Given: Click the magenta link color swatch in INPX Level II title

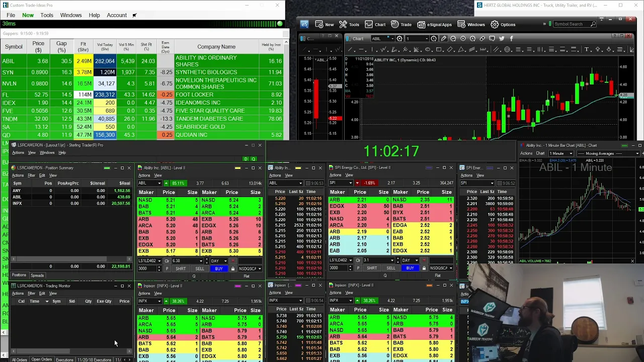Looking at the screenshot, I should [237, 286].
